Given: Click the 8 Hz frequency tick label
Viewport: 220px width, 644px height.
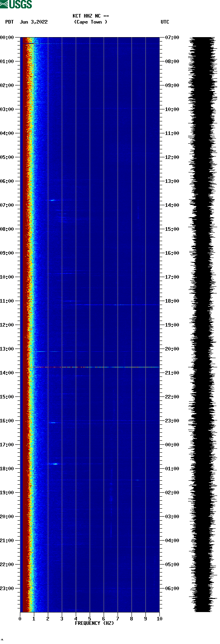Looking at the screenshot, I should click(x=132, y=619).
